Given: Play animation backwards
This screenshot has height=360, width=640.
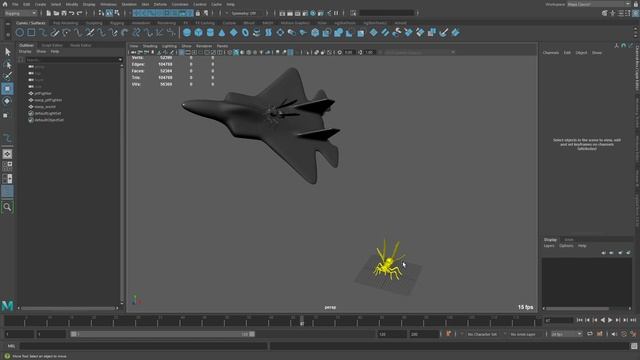Looking at the screenshot, I should pyautogui.click(x=602, y=320).
